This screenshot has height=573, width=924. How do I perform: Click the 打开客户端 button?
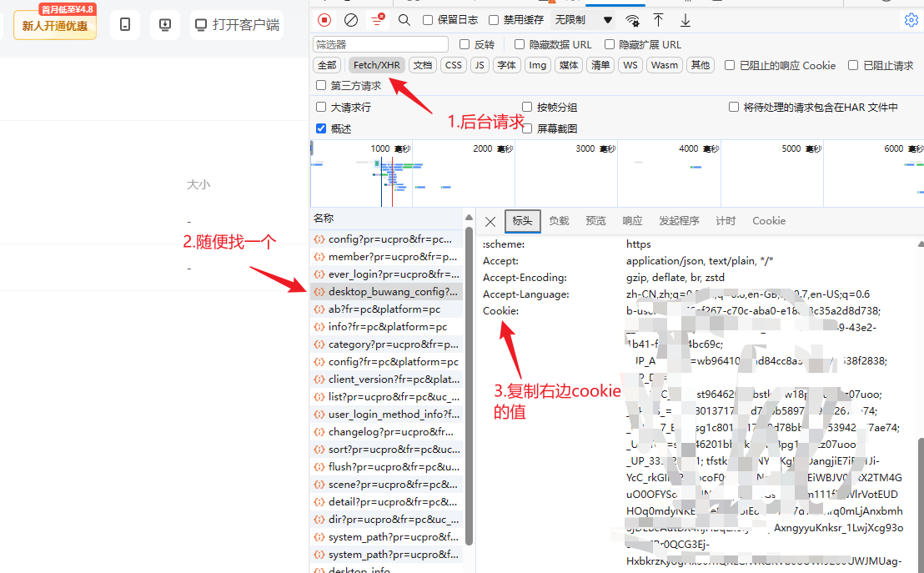pyautogui.click(x=237, y=25)
